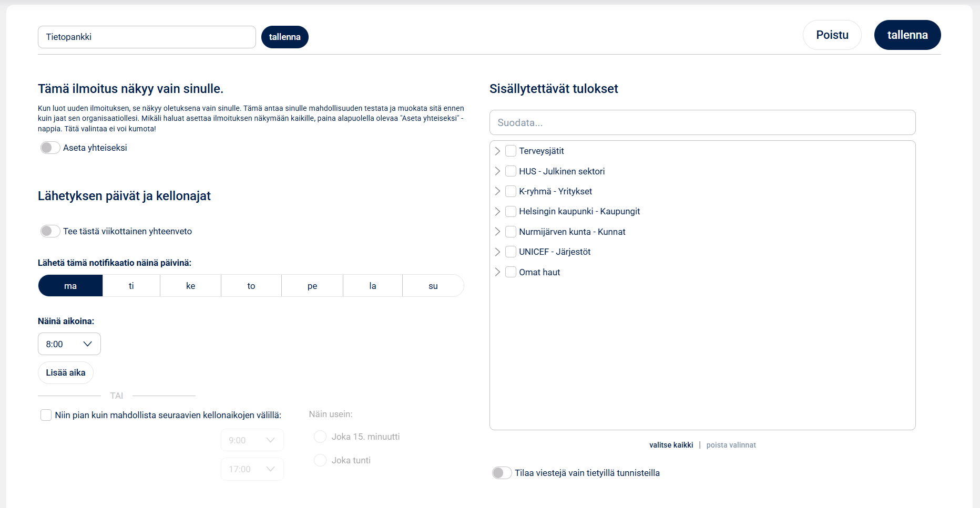
Task: Check the K-ryhmä - Yritykset checkbox
Action: (x=511, y=191)
